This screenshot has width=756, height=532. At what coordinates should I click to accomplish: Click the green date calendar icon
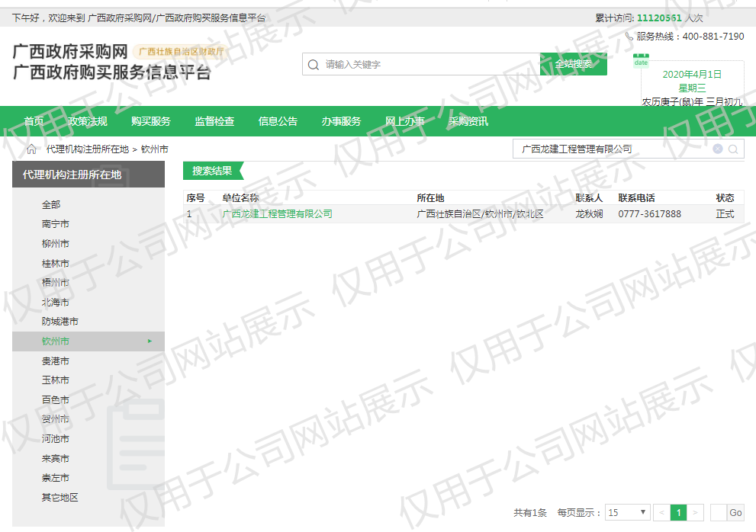(x=641, y=61)
